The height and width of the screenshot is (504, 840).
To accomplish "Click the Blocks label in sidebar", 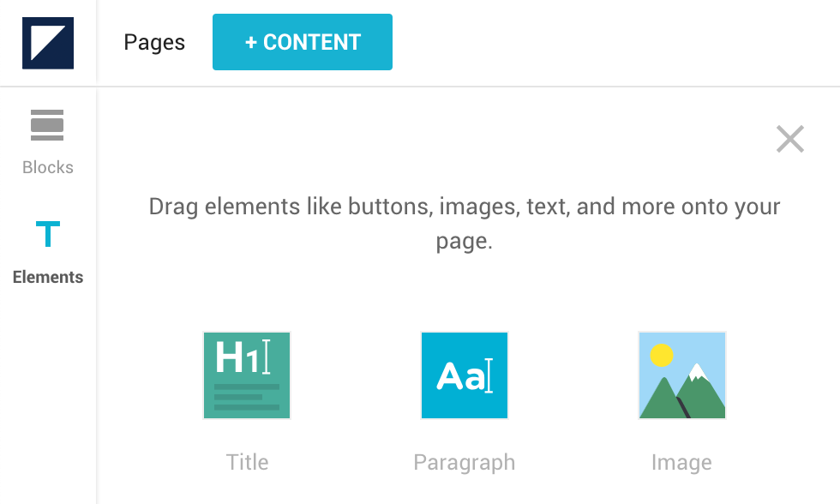I will tap(48, 167).
